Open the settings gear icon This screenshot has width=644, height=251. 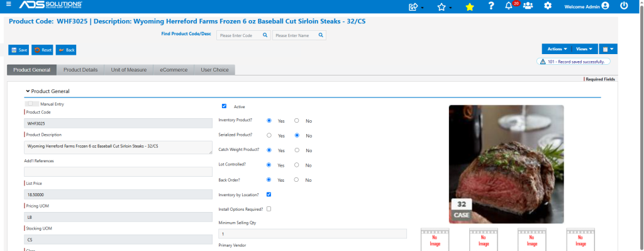point(548,6)
